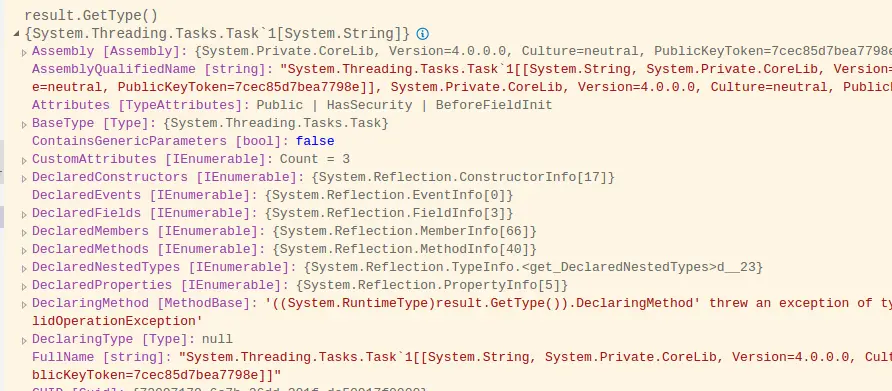Click the ContainsGenericParameters false value

[315, 141]
